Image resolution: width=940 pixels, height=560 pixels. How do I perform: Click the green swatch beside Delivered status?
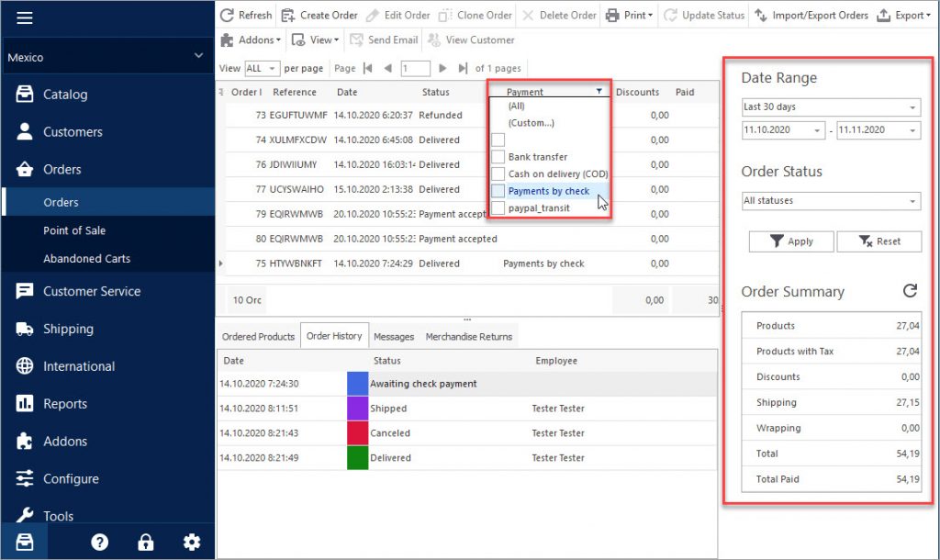356,457
